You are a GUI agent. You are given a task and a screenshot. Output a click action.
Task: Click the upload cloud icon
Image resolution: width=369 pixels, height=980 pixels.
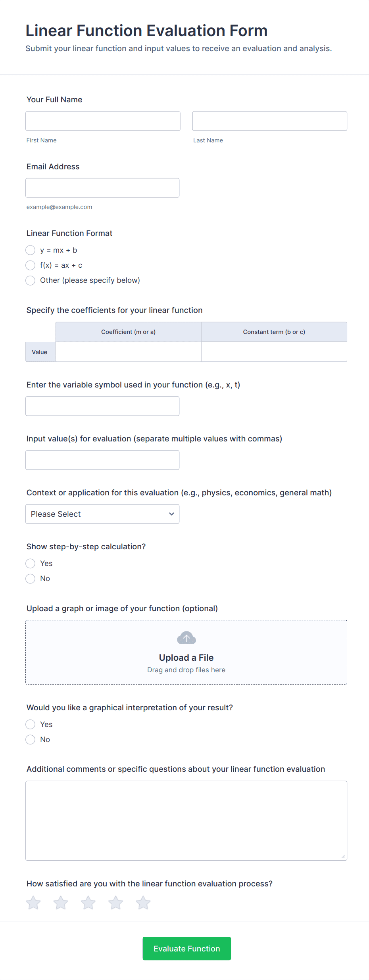tap(186, 638)
